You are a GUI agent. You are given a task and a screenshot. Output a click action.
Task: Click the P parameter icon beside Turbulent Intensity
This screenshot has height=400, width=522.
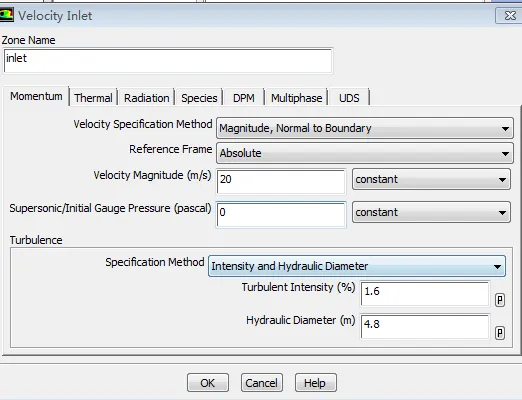click(499, 300)
